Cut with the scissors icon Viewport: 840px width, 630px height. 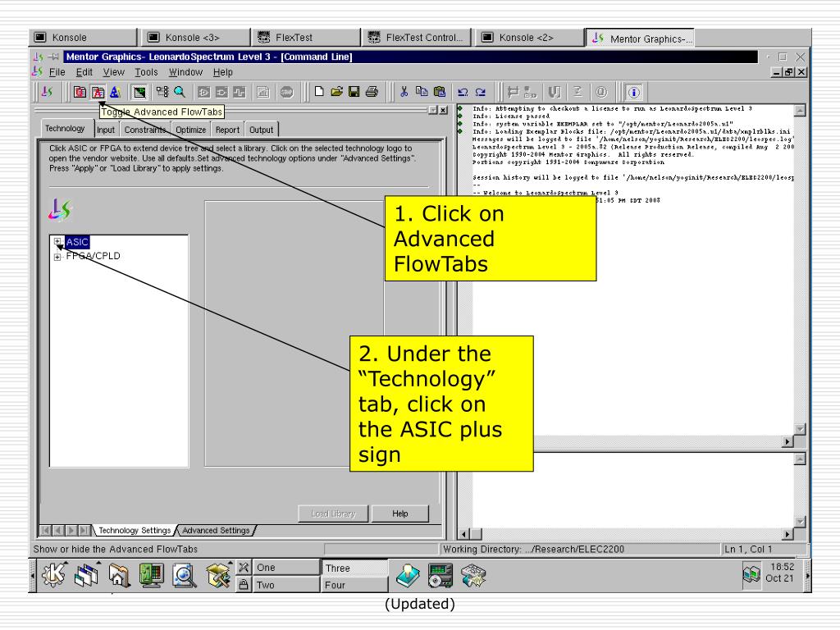[404, 92]
